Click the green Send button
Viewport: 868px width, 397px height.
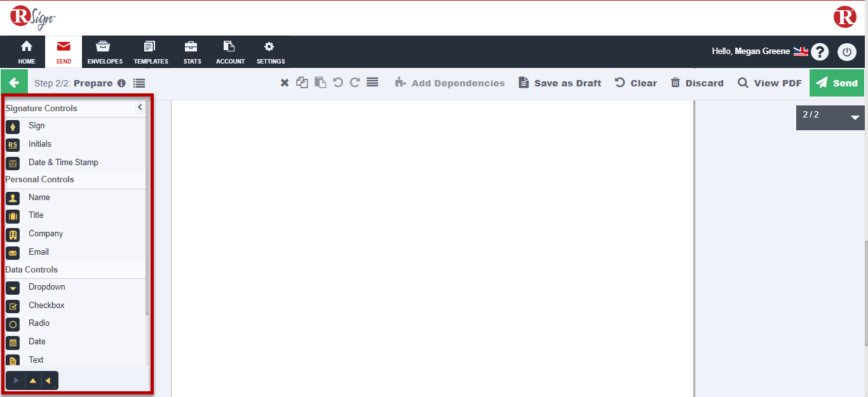(837, 83)
